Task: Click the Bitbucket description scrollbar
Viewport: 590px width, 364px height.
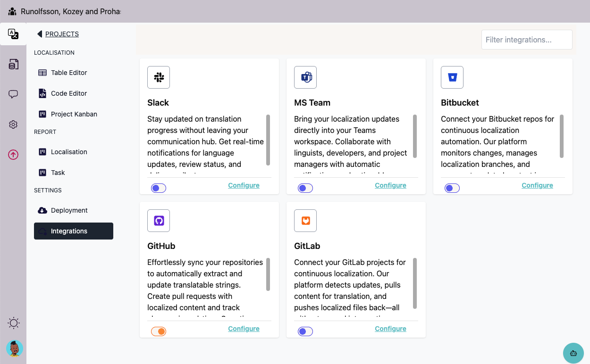Action: click(x=562, y=136)
